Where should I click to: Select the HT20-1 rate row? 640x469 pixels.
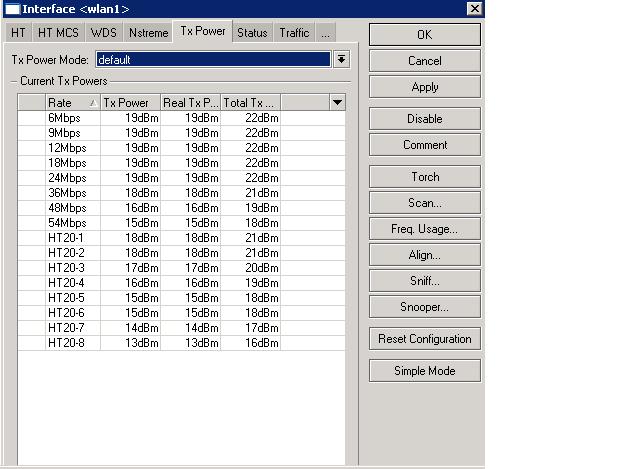click(182, 238)
